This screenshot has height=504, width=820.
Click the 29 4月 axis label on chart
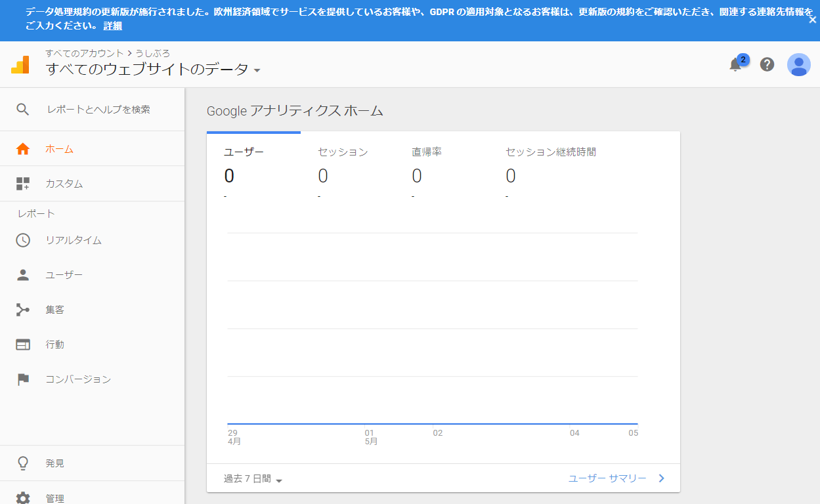[234, 437]
